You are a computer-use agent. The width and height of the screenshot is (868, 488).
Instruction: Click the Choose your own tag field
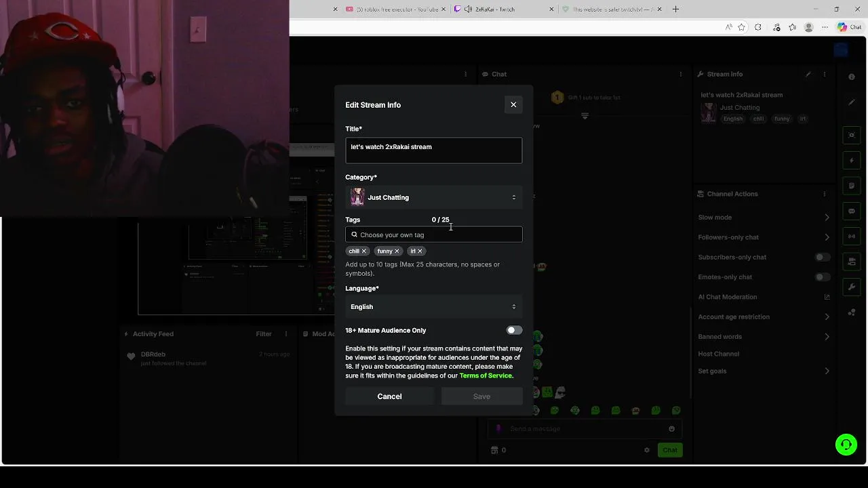point(434,235)
